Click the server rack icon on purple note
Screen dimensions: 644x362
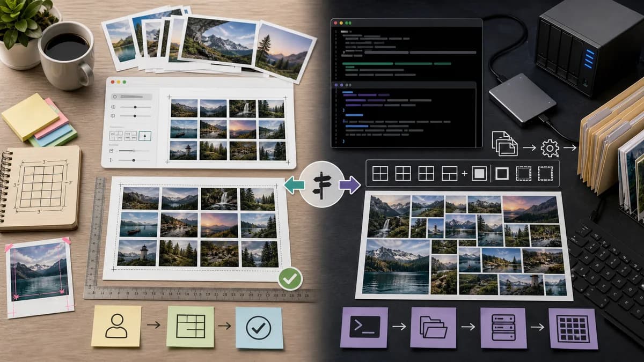click(x=503, y=327)
